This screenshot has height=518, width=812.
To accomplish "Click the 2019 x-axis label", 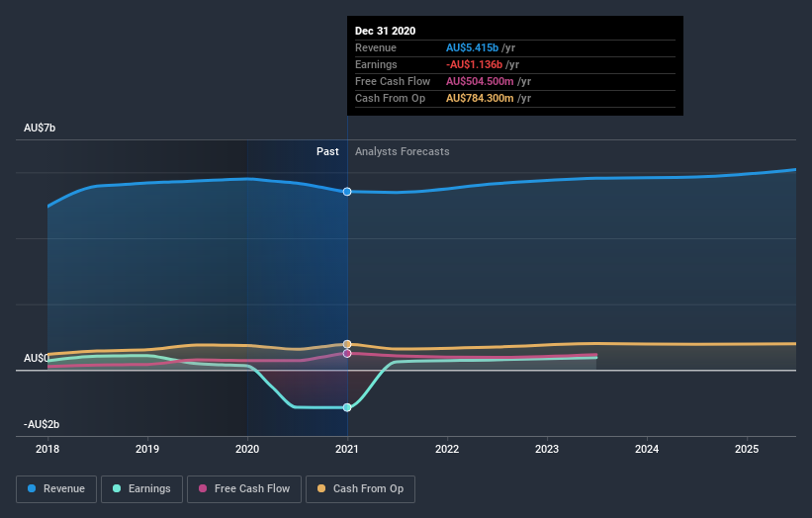I will click(x=147, y=449).
